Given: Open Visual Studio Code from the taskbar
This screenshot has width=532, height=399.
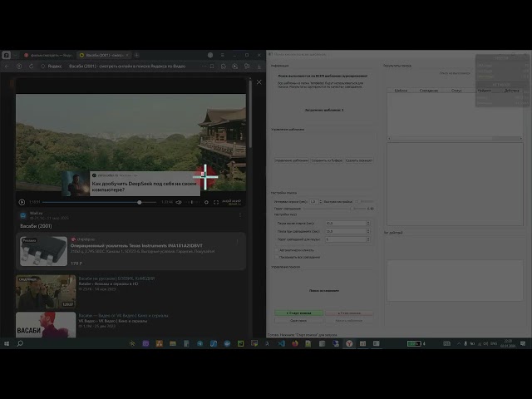Looking at the screenshot, I should [281, 343].
